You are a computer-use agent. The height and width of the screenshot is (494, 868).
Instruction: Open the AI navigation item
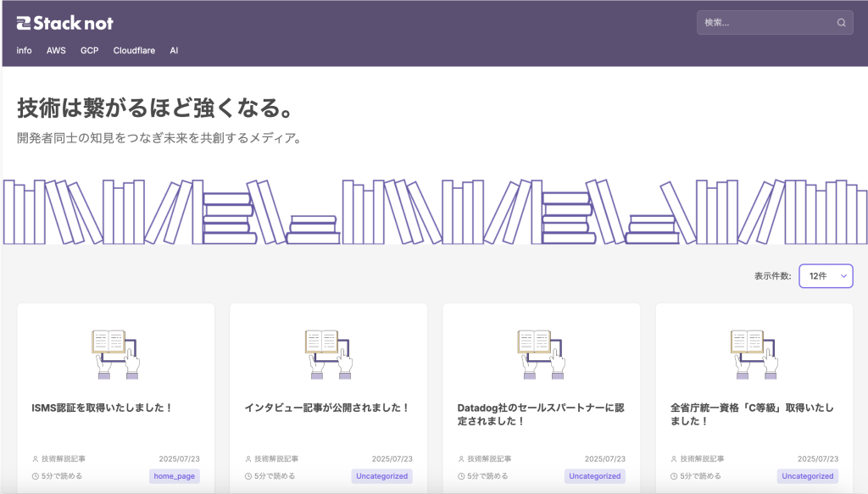tap(174, 51)
